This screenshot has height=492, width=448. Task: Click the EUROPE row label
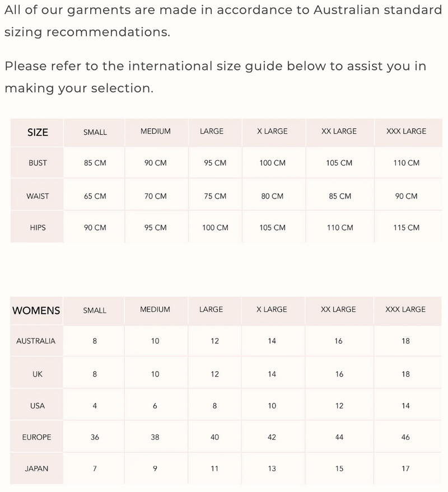(x=36, y=437)
